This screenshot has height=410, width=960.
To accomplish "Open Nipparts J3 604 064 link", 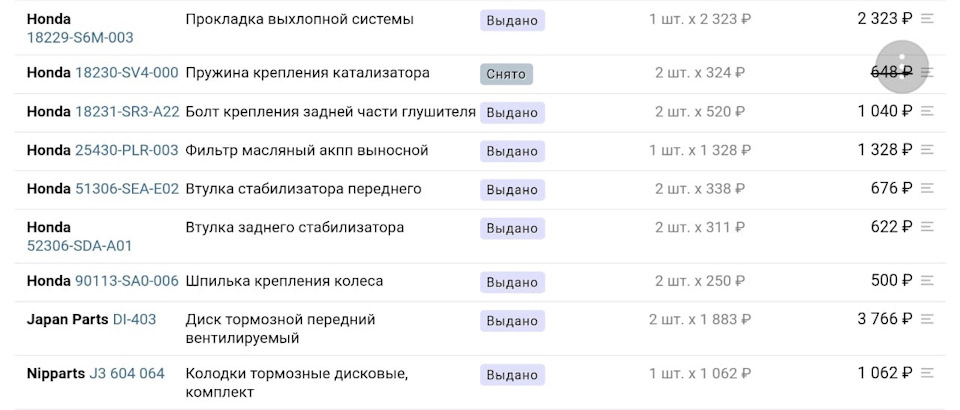I will pyautogui.click(x=127, y=373).
